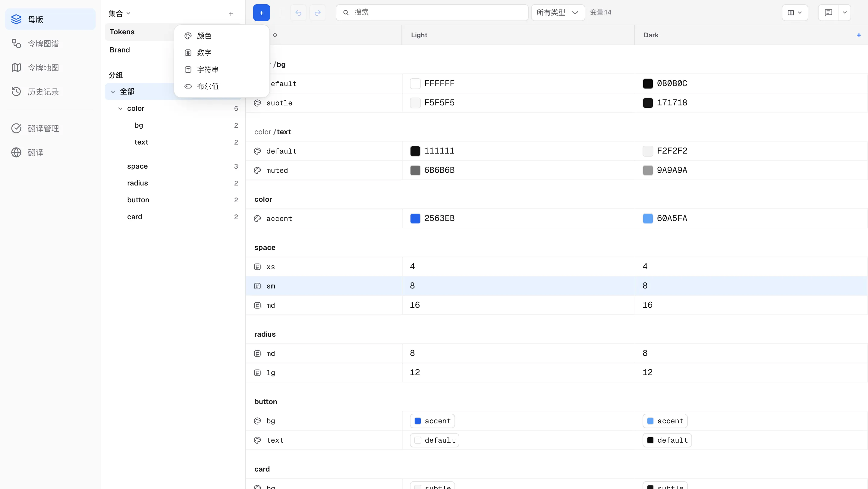Click the color type icon of accent row
This screenshot has width=868, height=489.
click(x=257, y=219)
